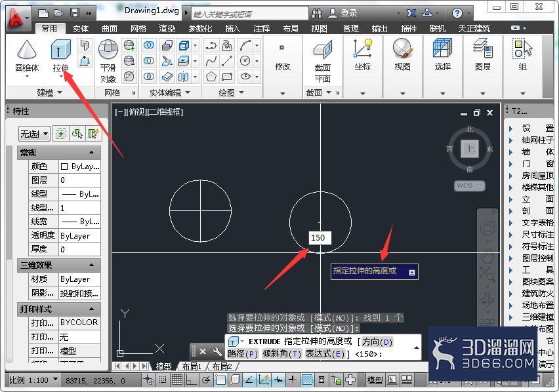Viewport: 559px width, 392px height.
Task: Choose the 倾斜角(T) command option
Action: [x=281, y=354]
